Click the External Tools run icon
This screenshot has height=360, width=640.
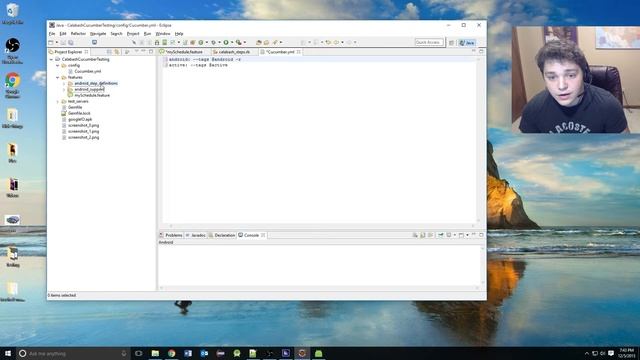pyautogui.click(x=238, y=42)
